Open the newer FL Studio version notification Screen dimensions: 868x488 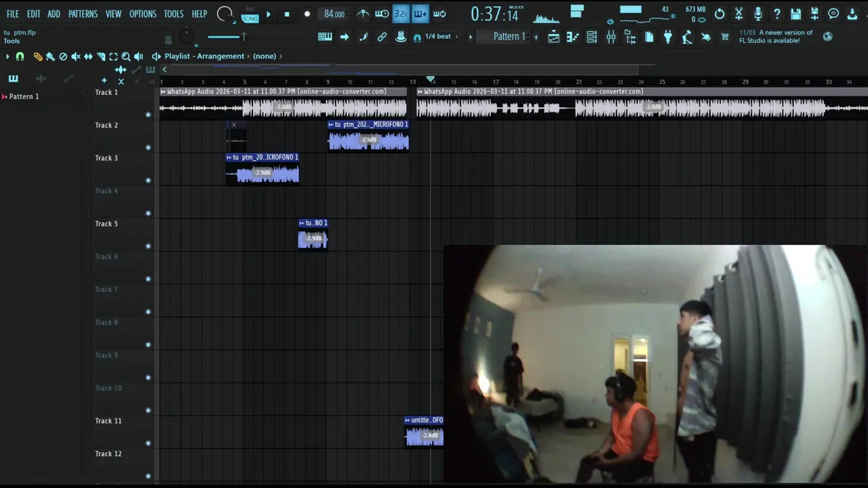(776, 37)
